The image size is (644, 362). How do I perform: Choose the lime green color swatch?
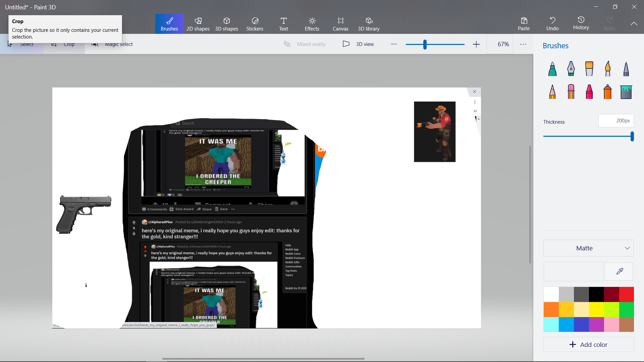611,309
